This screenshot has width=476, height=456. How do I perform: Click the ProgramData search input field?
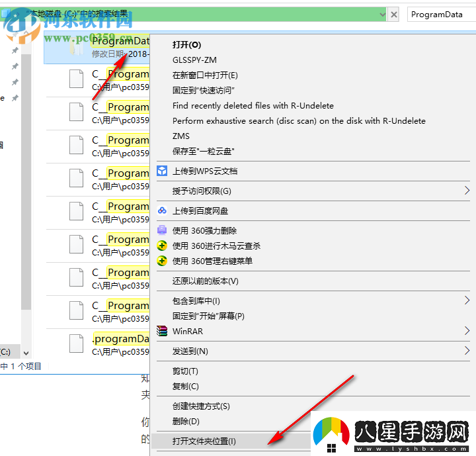440,14
